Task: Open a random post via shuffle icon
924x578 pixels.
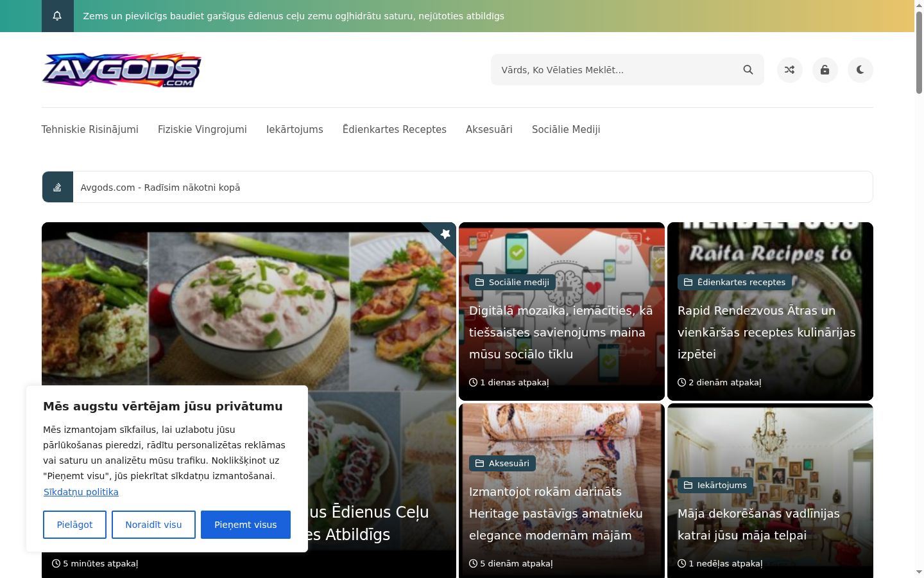Action: pyautogui.click(x=790, y=70)
